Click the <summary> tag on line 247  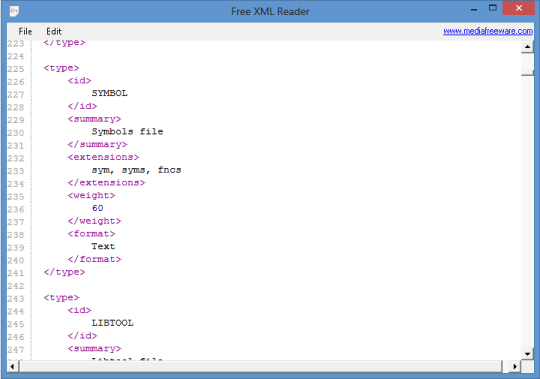[94, 349]
